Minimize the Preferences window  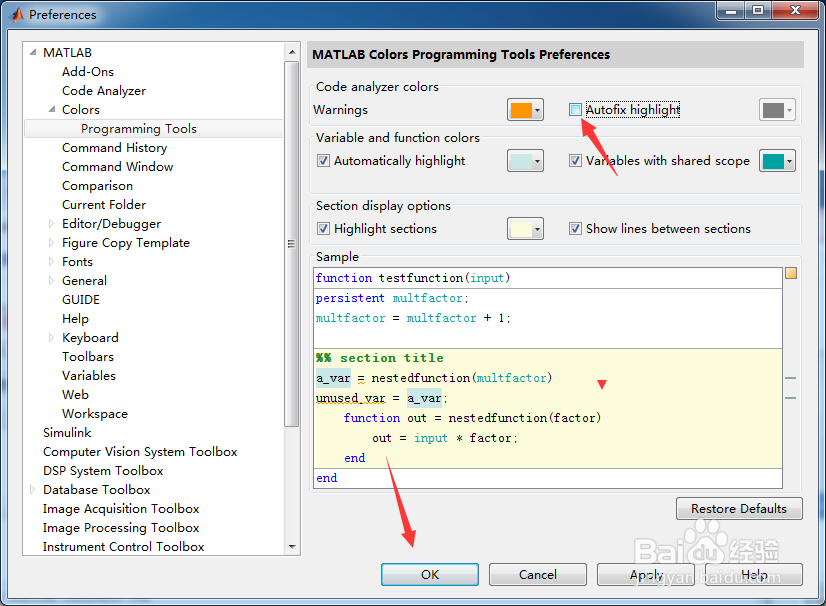point(731,11)
